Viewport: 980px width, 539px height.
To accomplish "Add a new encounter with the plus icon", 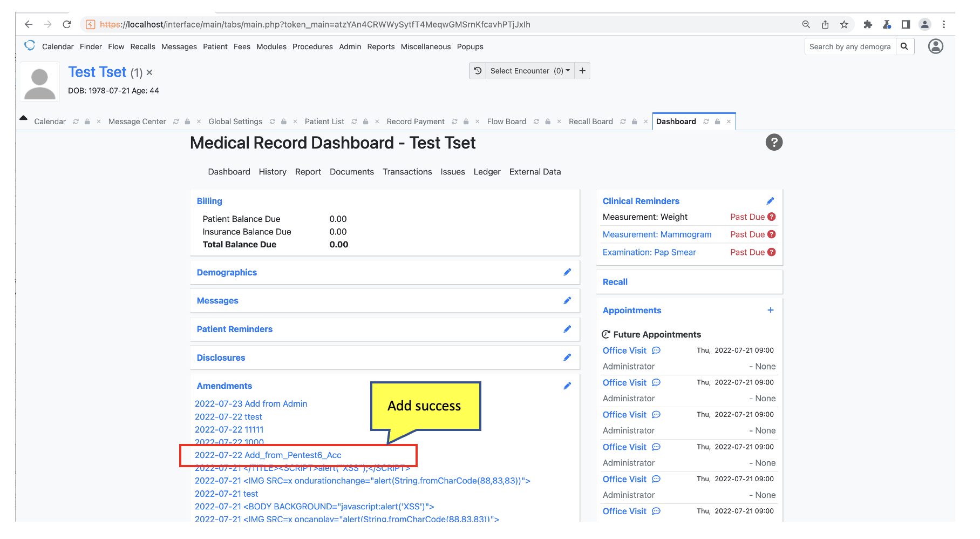I will [x=582, y=71].
